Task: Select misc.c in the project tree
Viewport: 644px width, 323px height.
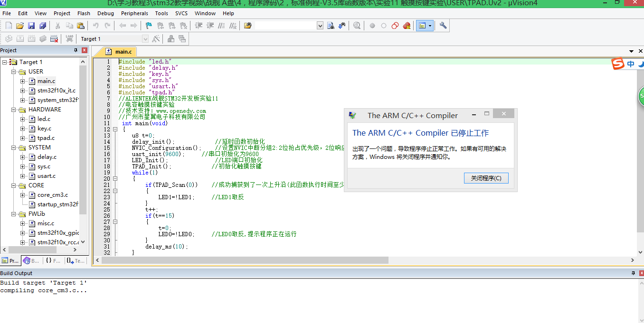Action: pos(46,223)
